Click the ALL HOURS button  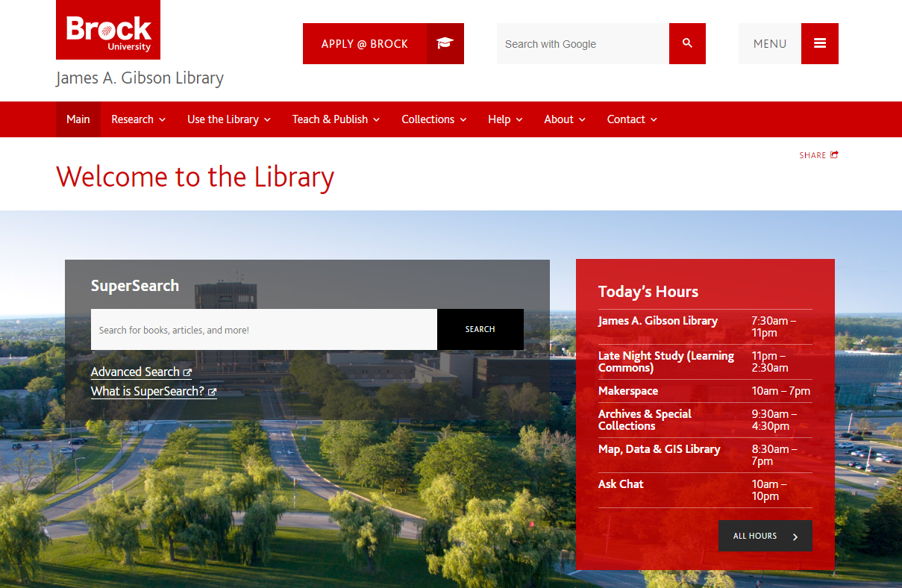coord(765,536)
